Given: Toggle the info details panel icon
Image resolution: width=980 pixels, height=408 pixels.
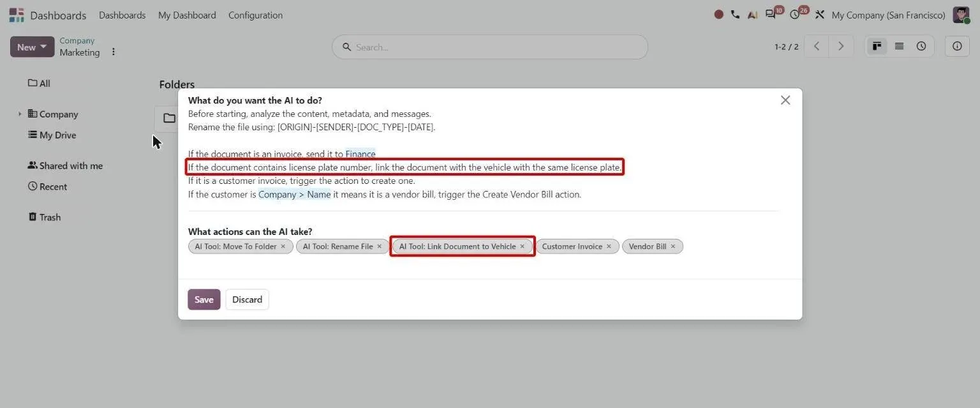Looking at the screenshot, I should click(957, 47).
